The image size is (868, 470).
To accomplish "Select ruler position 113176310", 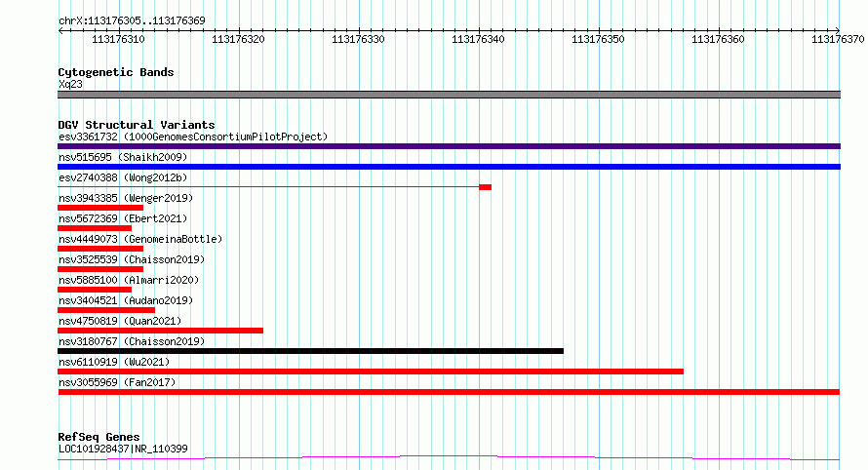I will 118,39.
